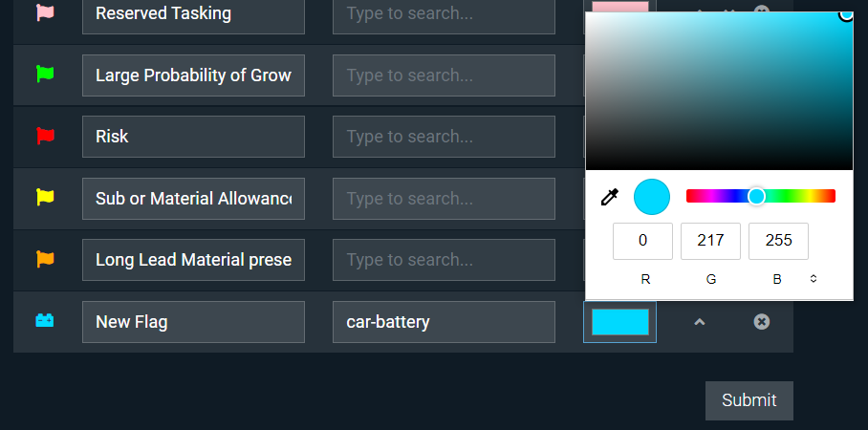
Task: Toggle RGB color format switcher arrows
Action: (x=814, y=279)
